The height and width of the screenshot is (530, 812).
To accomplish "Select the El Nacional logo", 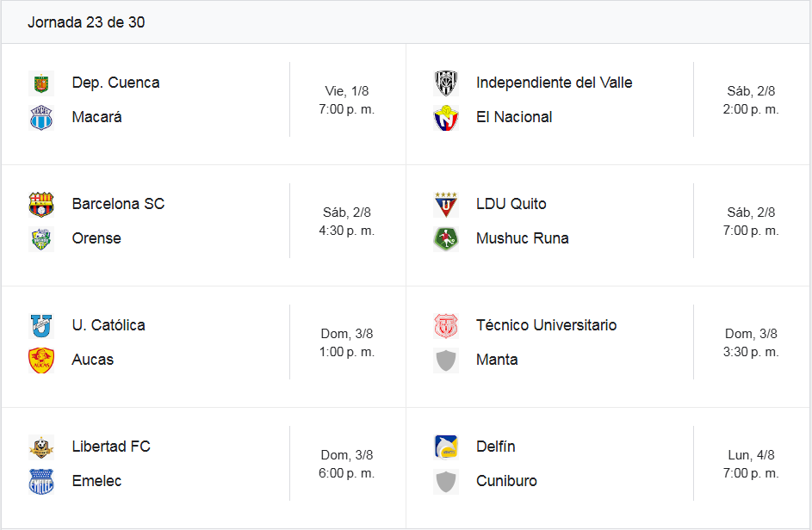I will click(446, 118).
